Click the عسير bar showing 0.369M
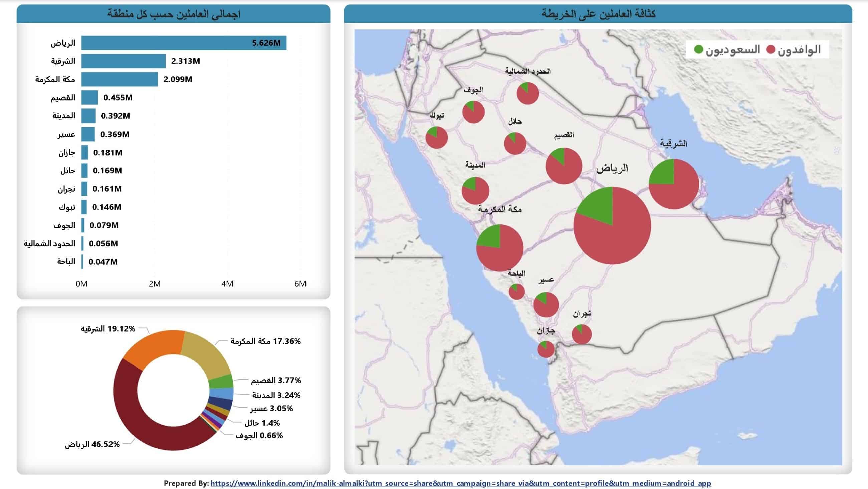The image size is (868, 489). point(87,134)
